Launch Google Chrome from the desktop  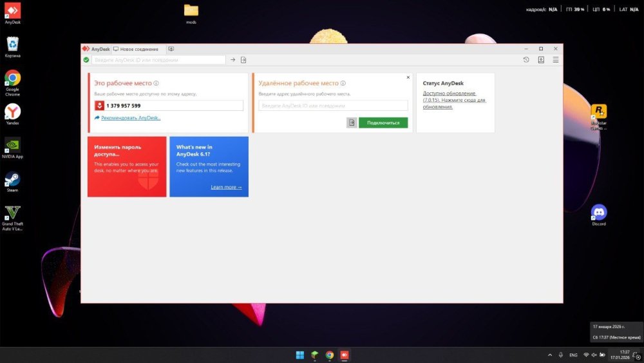tap(12, 83)
